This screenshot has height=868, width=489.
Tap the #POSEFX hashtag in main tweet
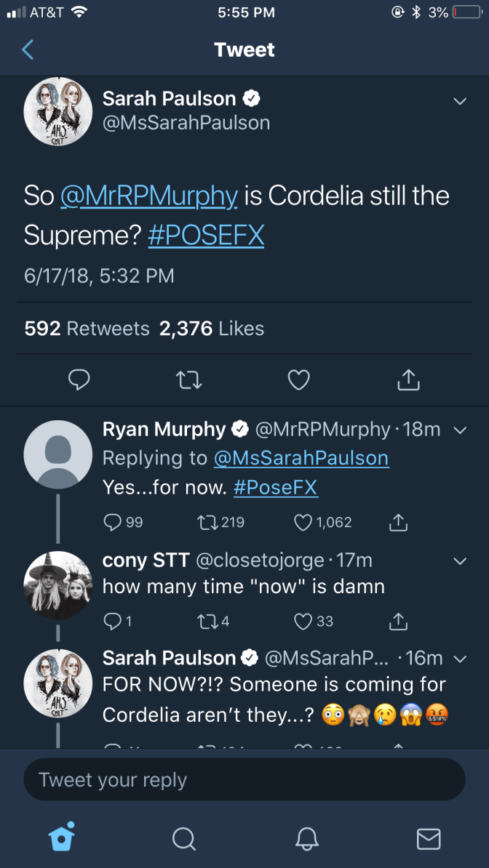point(206,235)
